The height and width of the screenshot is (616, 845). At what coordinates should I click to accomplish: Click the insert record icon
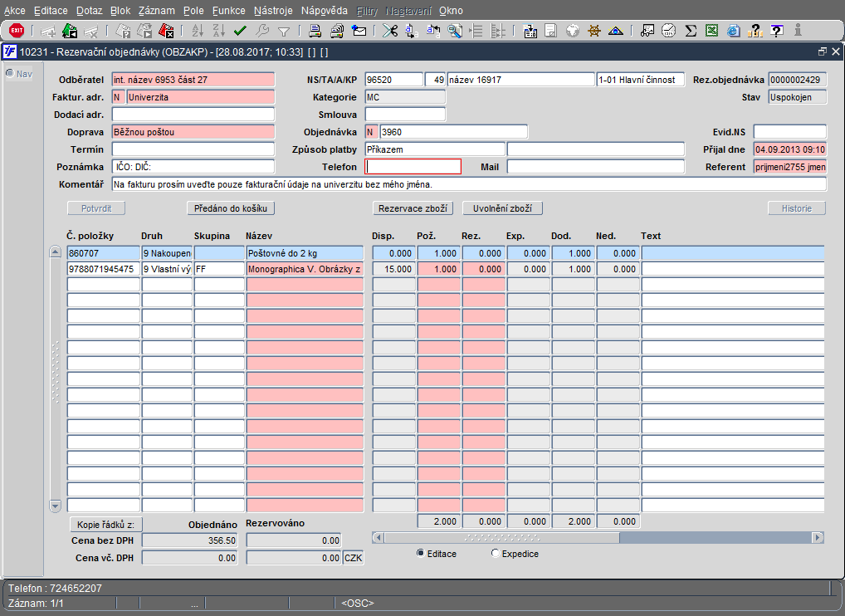tap(48, 32)
